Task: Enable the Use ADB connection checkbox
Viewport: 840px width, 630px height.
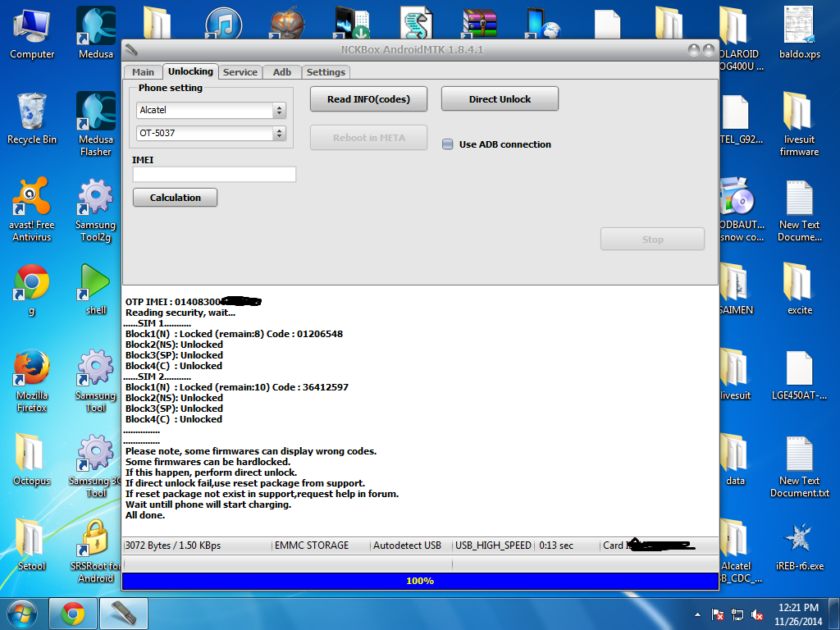Action: [x=448, y=143]
